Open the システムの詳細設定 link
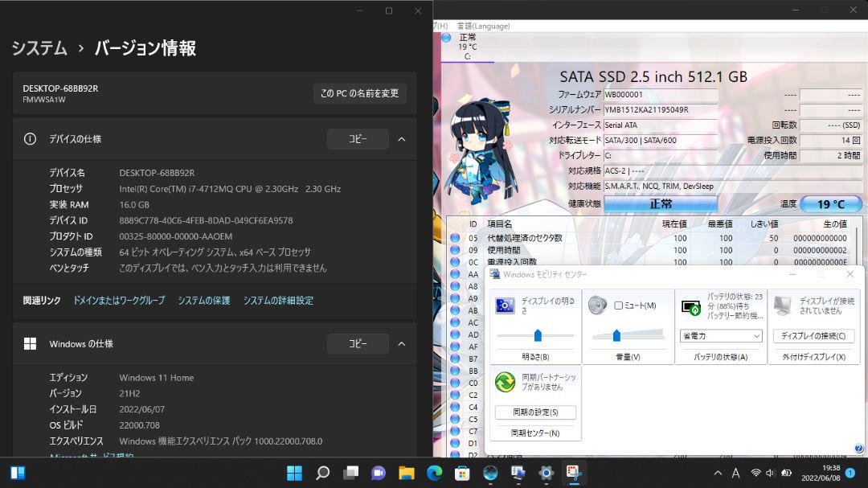Image resolution: width=868 pixels, height=488 pixels. (278, 300)
